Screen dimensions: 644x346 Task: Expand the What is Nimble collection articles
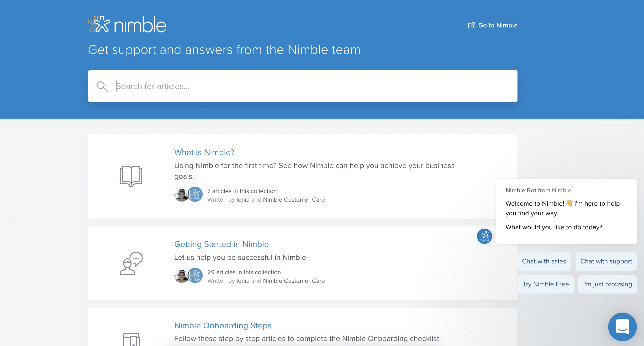click(204, 152)
